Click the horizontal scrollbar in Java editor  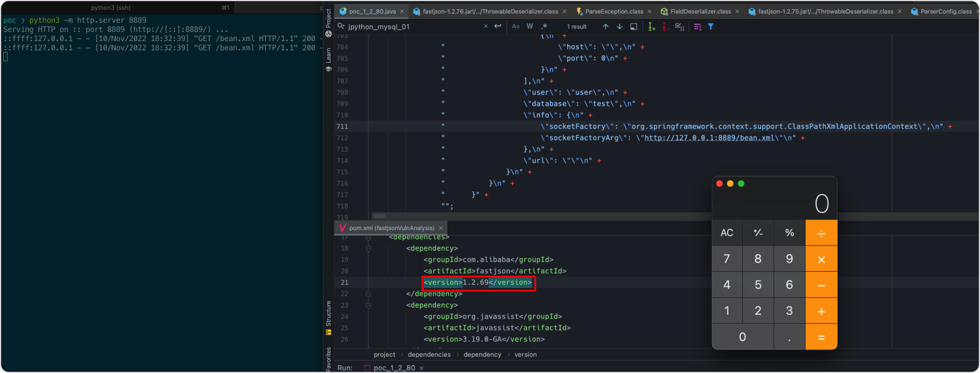tap(379, 216)
